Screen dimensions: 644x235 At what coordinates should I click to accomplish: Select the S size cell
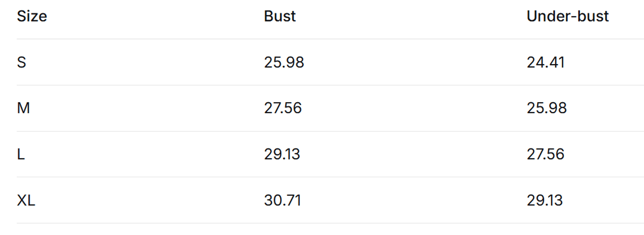click(x=21, y=62)
